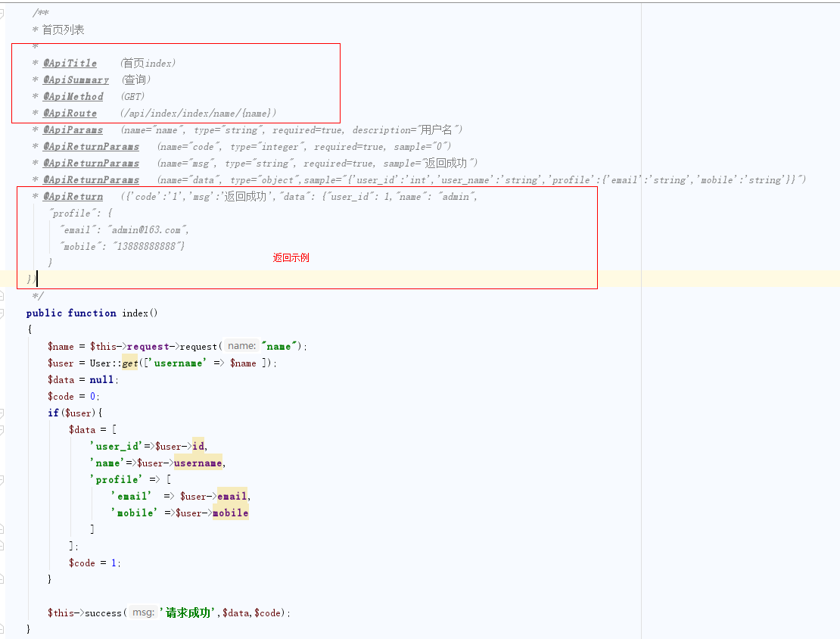Click the topmost gutter icon next to the doc comment
The image size is (840, 639).
pyautogui.click(x=6, y=10)
